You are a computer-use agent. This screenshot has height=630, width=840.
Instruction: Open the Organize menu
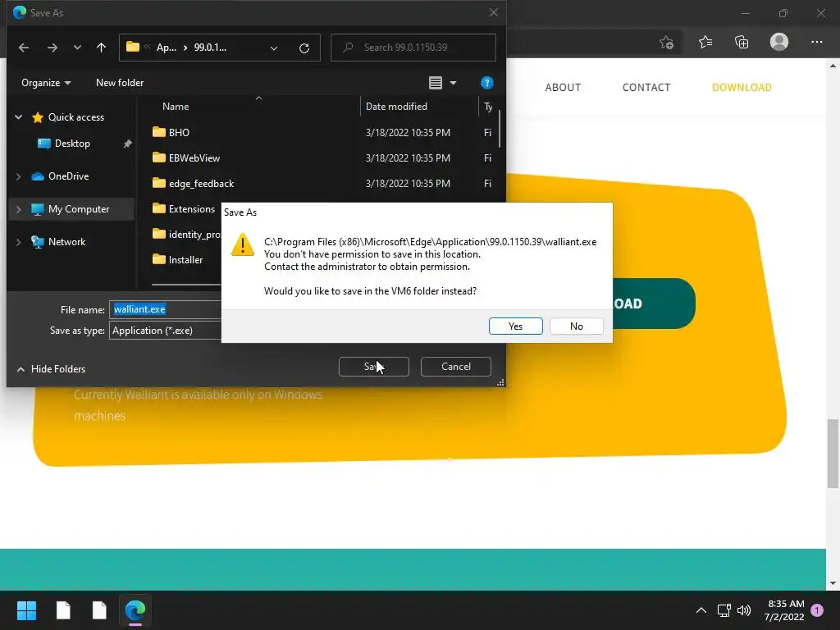(46, 83)
